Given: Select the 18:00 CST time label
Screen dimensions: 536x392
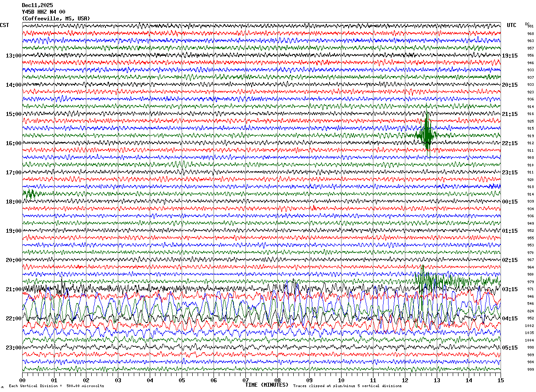Looking at the screenshot, I should coord(13,202).
